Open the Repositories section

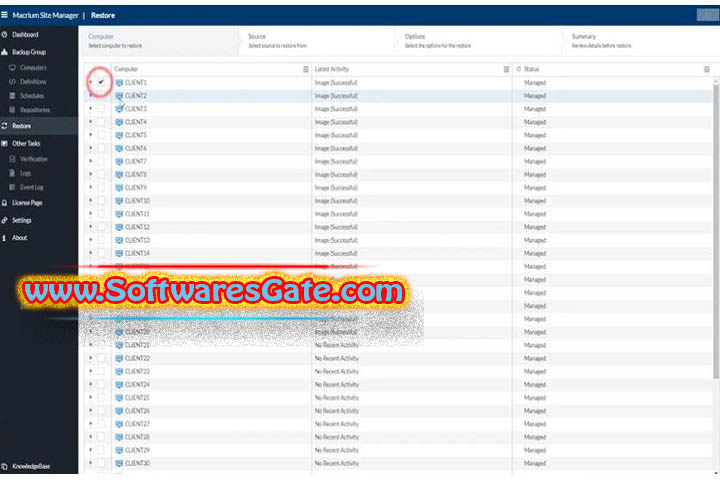[35, 110]
